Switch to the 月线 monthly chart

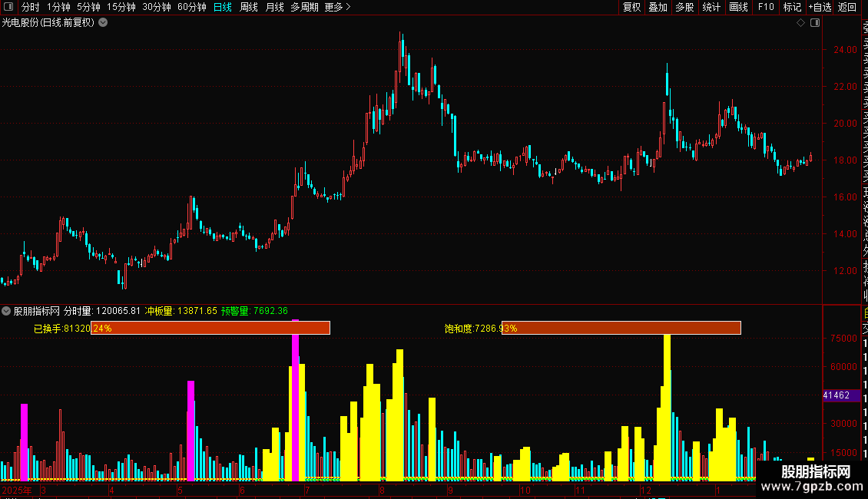tap(274, 7)
